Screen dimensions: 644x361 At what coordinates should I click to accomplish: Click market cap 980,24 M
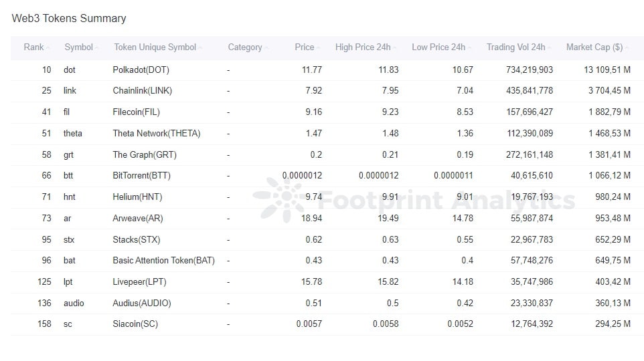[613, 197]
